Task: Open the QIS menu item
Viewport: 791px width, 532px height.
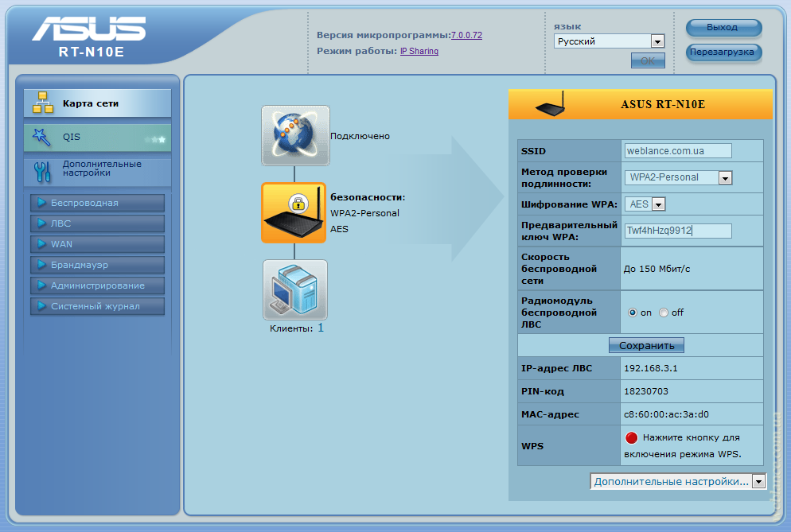Action: point(97,137)
